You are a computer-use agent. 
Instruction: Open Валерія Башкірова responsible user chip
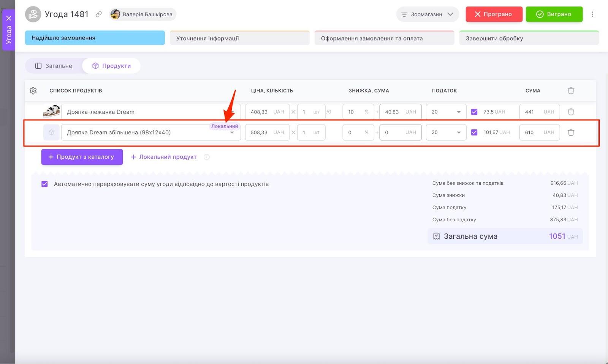143,14
